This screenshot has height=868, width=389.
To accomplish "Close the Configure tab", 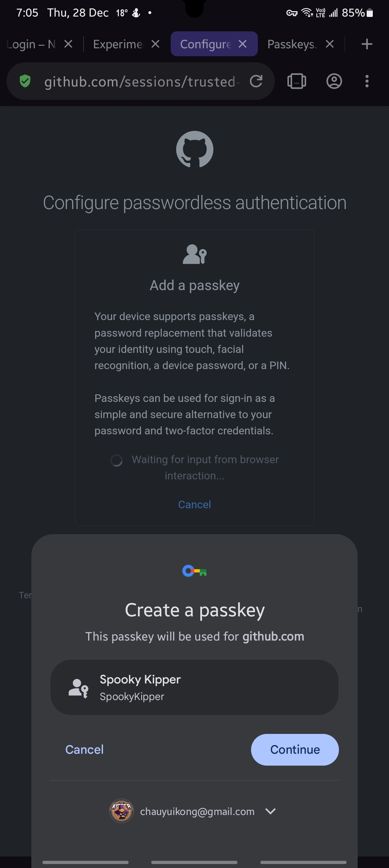I will tap(243, 44).
